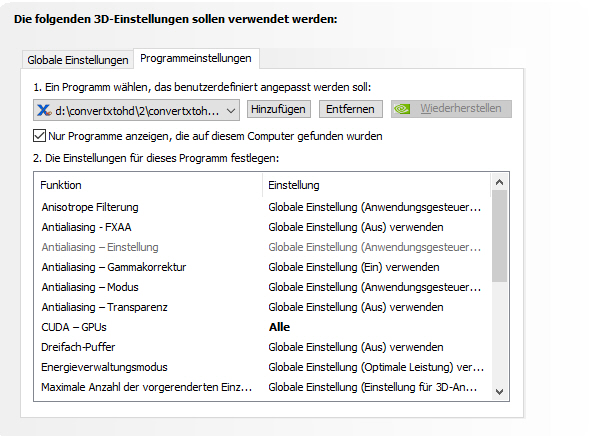Click the X program icon in dropdown
The height and width of the screenshot is (436, 614).
coord(44,110)
